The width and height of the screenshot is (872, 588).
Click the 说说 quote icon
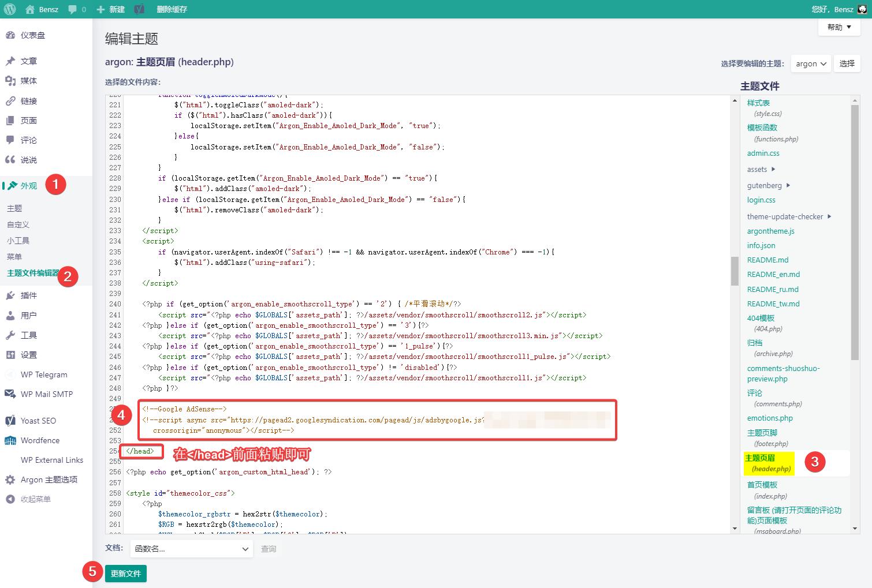pos(10,160)
